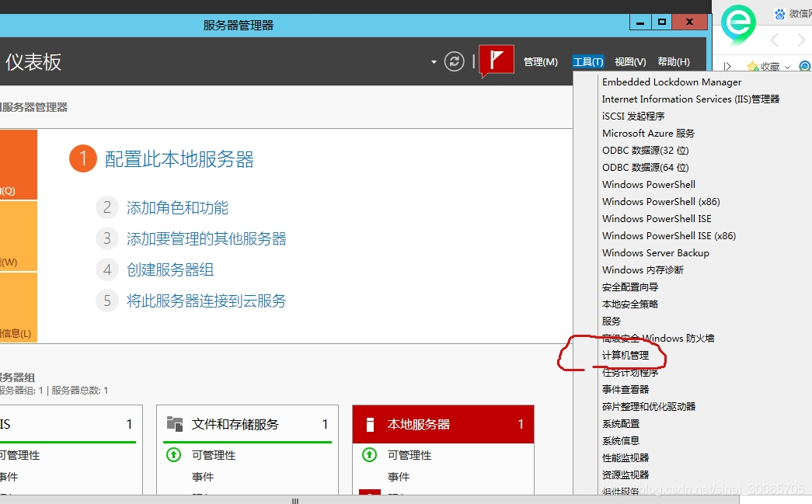Open 碎片整理和优化驱动器
812x504 pixels.
click(x=648, y=406)
